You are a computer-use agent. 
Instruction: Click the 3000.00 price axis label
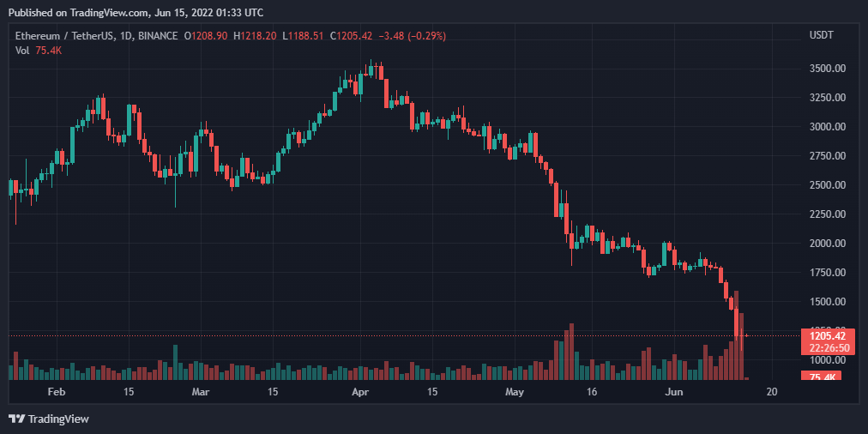(827, 127)
